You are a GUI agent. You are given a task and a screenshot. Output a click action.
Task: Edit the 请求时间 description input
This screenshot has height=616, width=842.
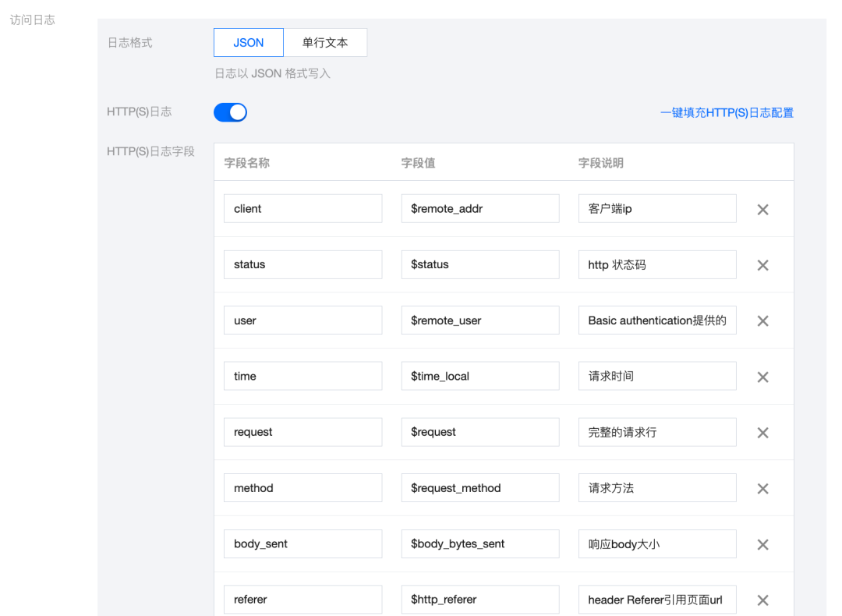point(657,376)
